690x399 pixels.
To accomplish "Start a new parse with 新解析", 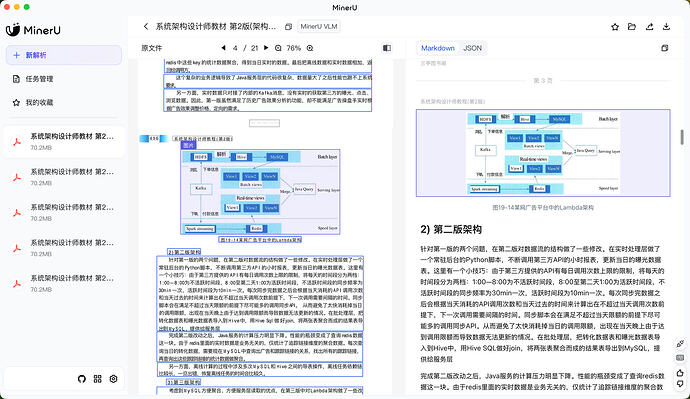I will (x=64, y=55).
